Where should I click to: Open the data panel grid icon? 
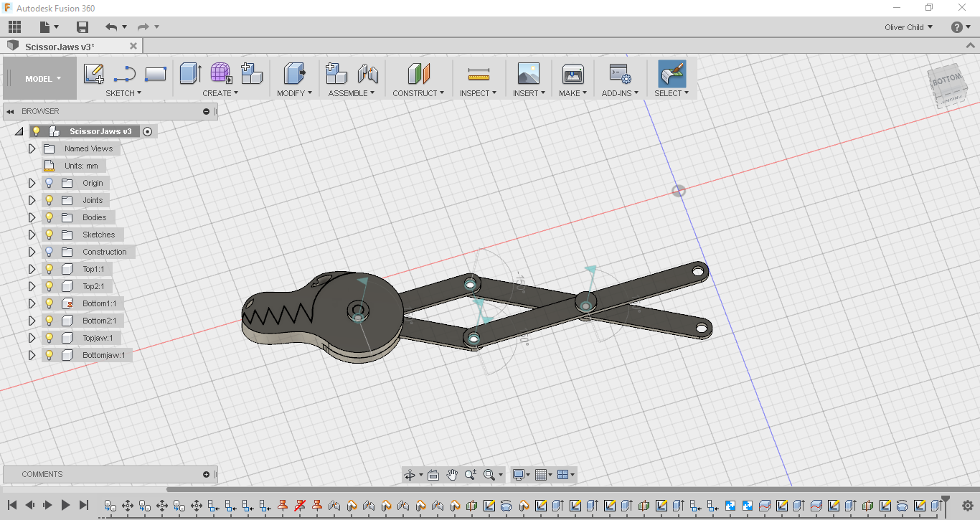[14, 27]
